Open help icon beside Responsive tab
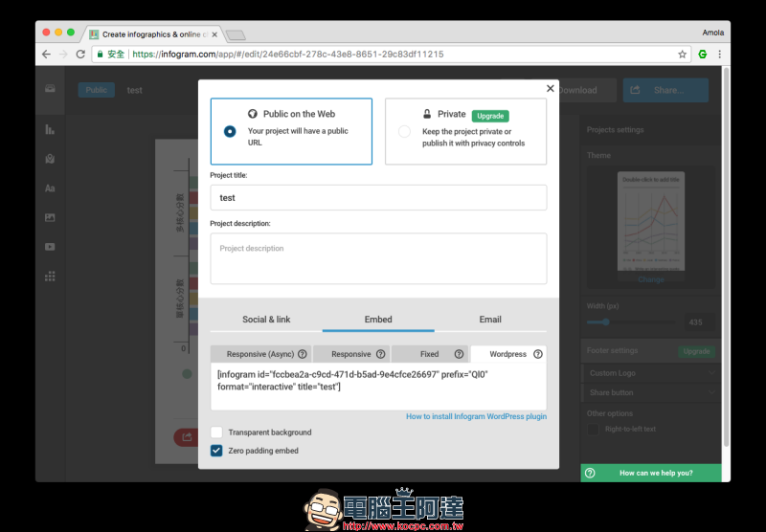Viewport: 766px width, 532px height. click(x=380, y=354)
